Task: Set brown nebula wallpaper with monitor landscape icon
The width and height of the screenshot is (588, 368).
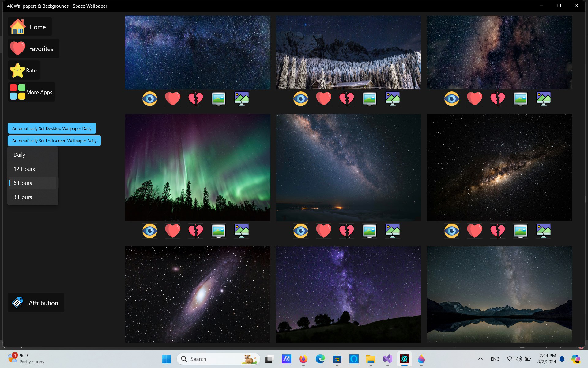Action: tap(544, 99)
